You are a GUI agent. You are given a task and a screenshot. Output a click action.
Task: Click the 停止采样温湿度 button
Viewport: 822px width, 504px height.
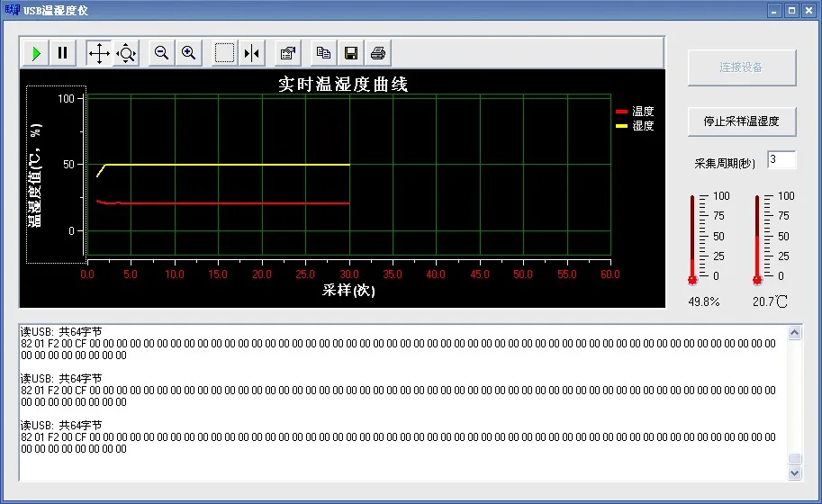tap(742, 121)
